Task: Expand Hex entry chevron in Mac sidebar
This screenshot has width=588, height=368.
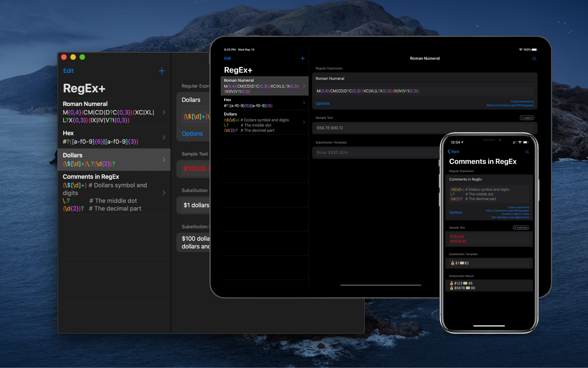Action: 164,137
